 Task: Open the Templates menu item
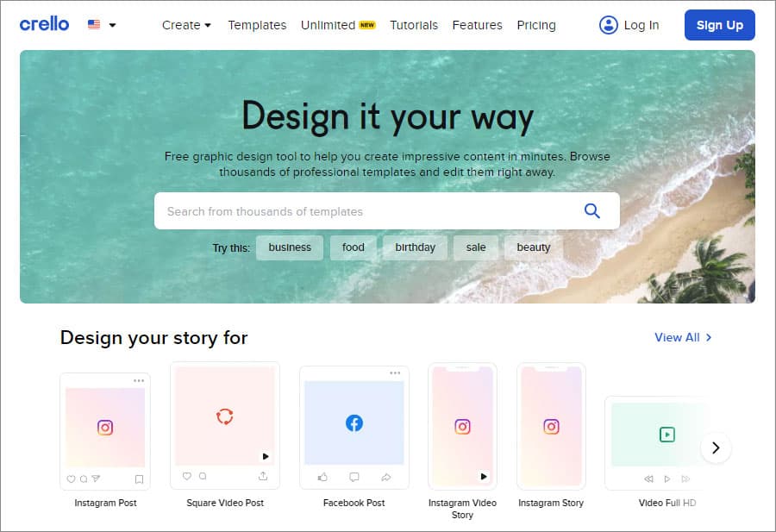pos(257,25)
